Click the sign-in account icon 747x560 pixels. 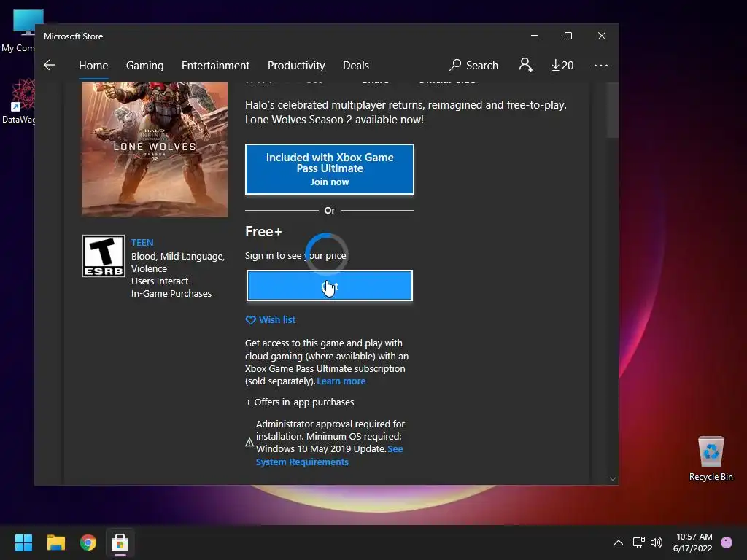[526, 65]
